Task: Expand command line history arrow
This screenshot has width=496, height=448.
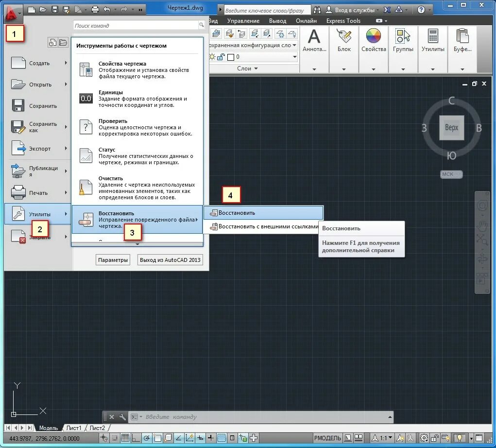Action: point(390,417)
